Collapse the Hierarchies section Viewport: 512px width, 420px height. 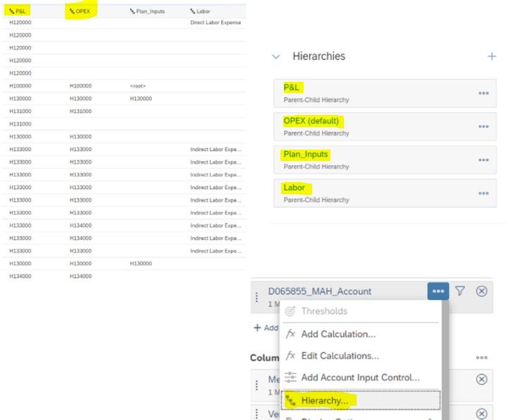tap(276, 56)
